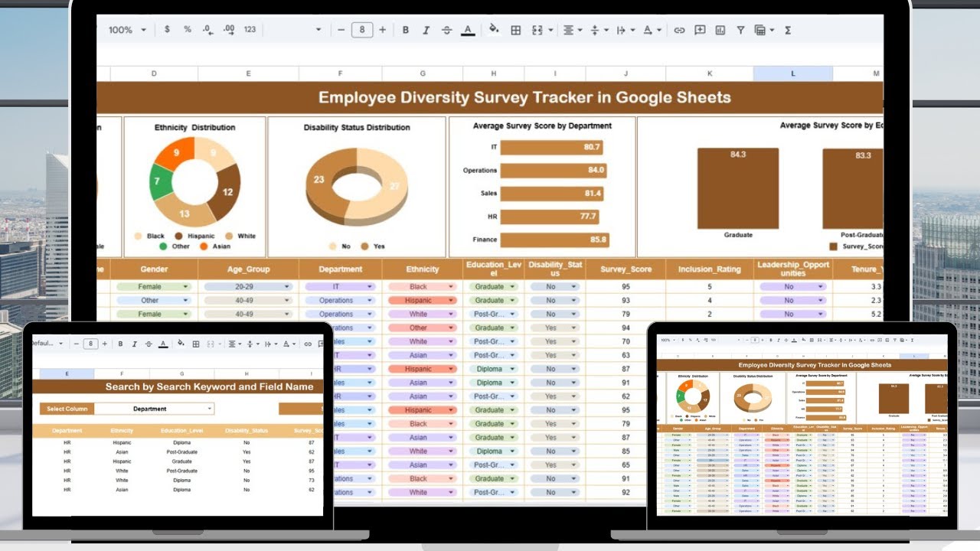Open borders tool in main sheet toolbar
Image resolution: width=980 pixels, height=551 pixels.
516,30
